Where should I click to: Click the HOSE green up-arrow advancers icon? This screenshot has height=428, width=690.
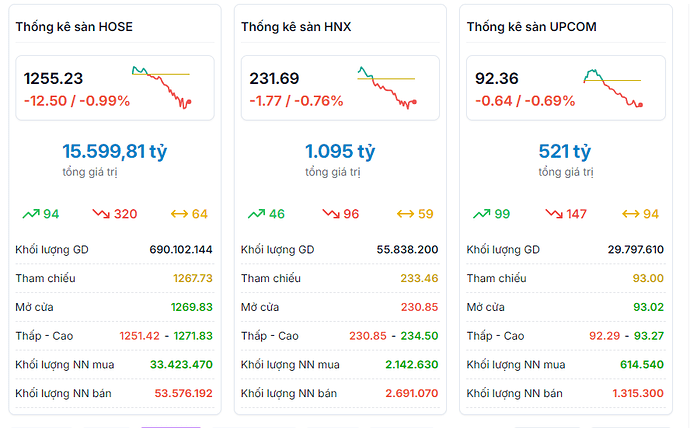pos(29,214)
